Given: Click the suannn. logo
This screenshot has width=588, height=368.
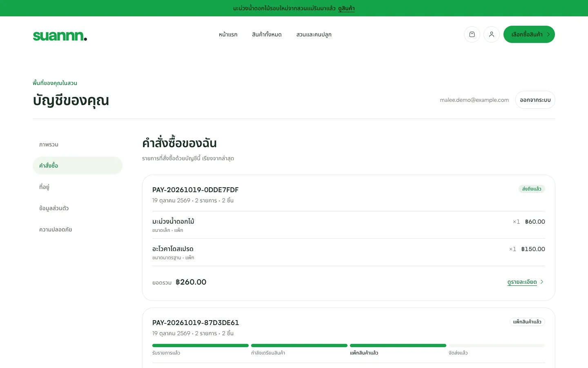Looking at the screenshot, I should click(x=60, y=36).
